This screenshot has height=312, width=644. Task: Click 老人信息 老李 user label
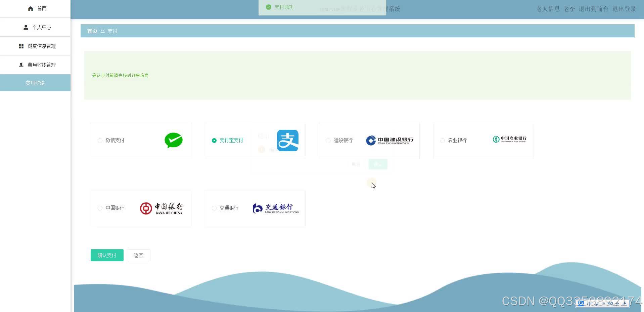pyautogui.click(x=556, y=9)
